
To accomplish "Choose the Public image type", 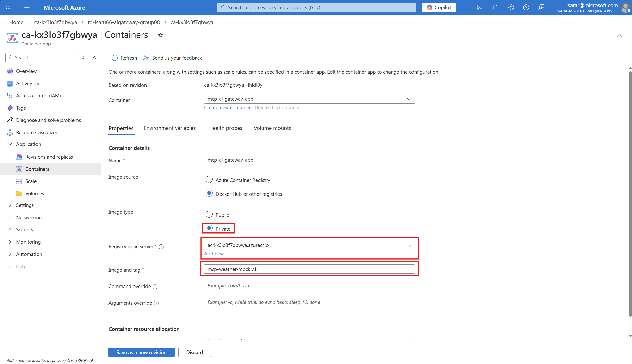I will pyautogui.click(x=209, y=215).
